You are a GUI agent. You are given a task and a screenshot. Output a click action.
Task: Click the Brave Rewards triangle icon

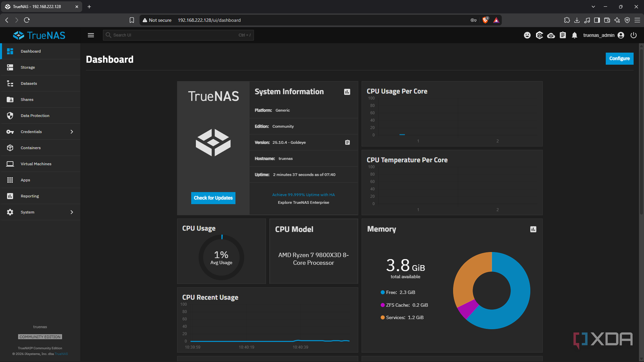coord(496,20)
